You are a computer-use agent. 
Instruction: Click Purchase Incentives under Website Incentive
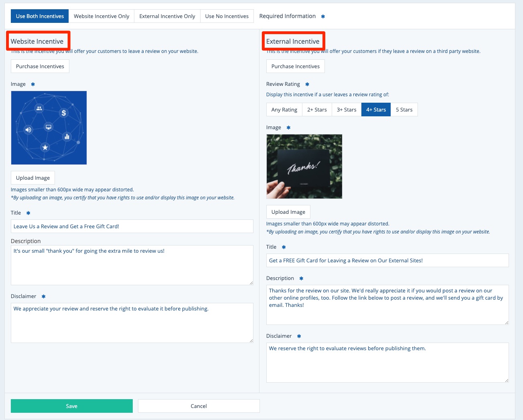[x=40, y=67]
